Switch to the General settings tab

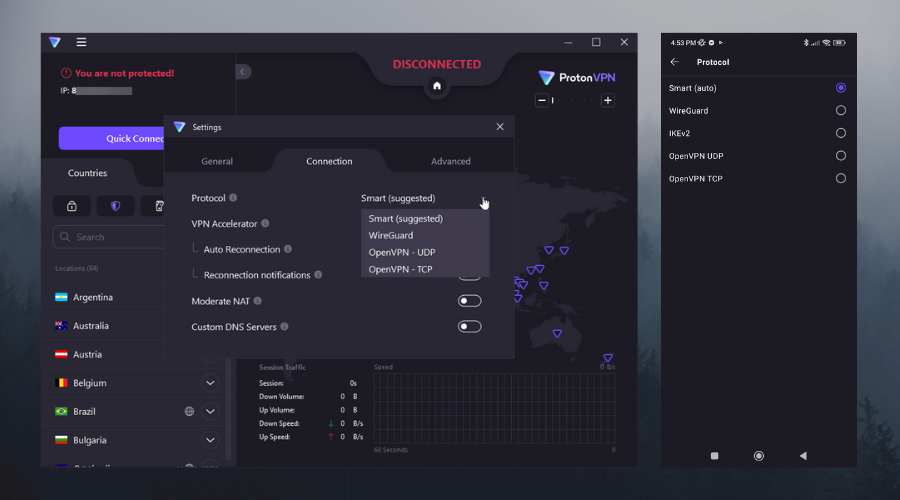(217, 161)
